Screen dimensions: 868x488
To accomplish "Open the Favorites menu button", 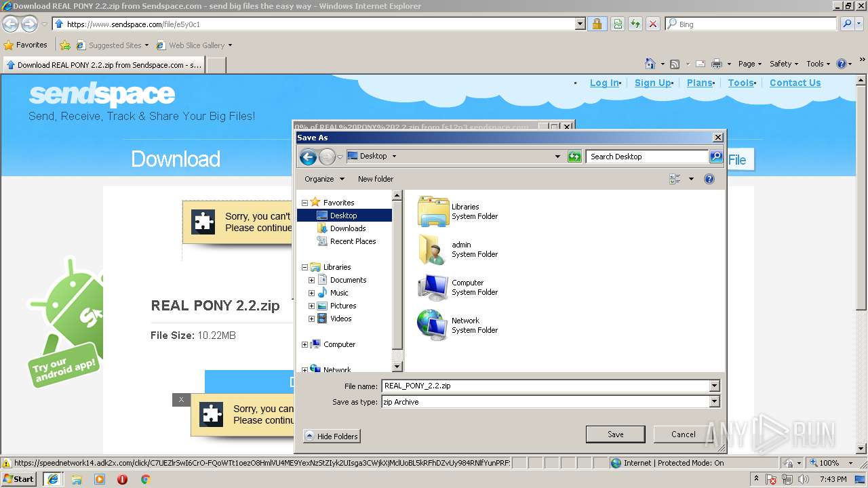I will [x=26, y=45].
